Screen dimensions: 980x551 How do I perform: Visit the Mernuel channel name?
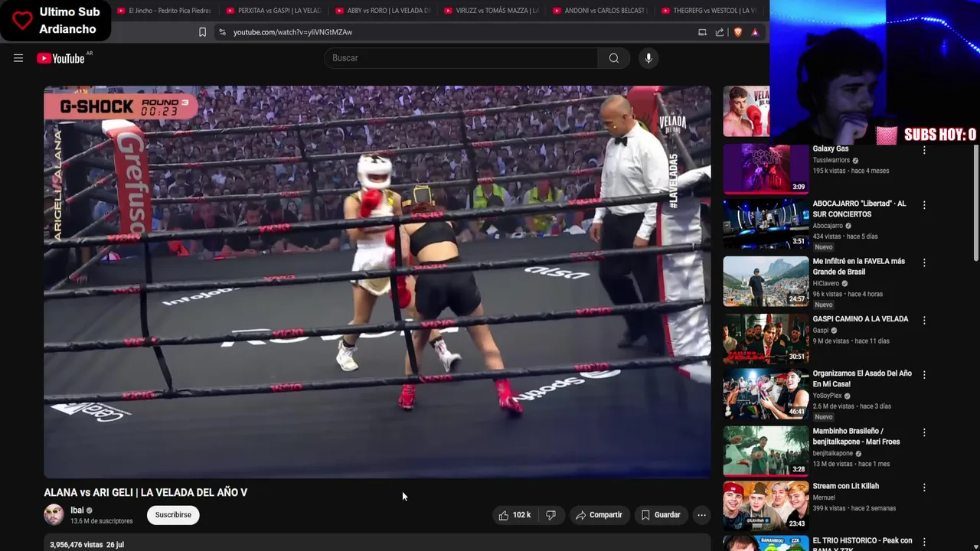[824, 497]
